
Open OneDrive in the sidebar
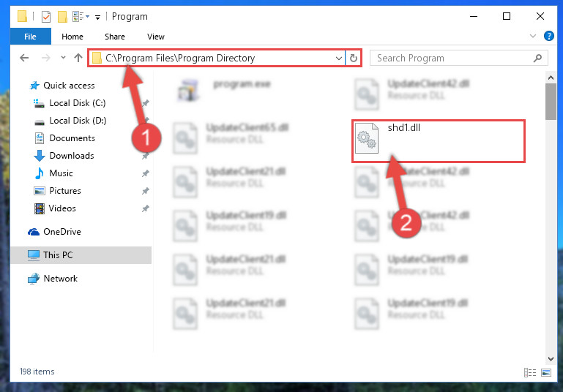[x=61, y=232]
